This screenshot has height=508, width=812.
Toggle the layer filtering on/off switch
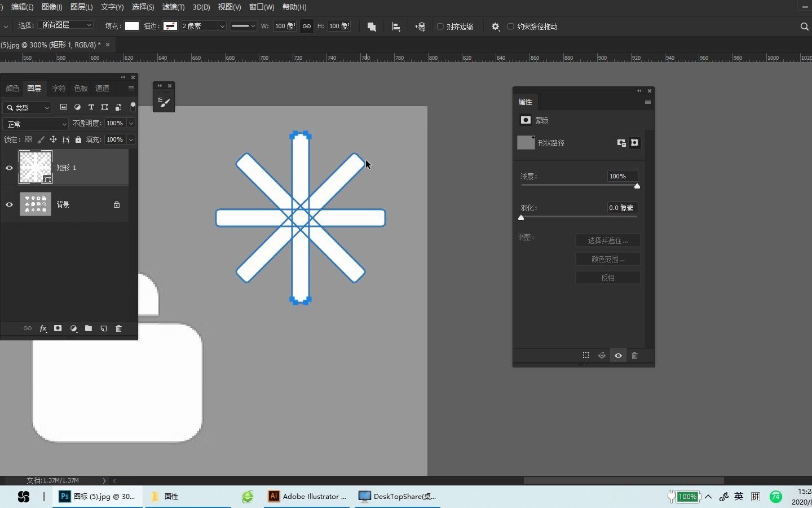[133, 106]
